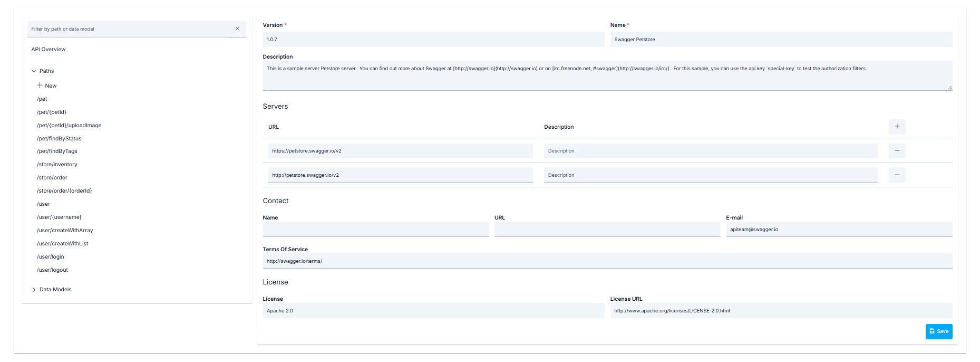Save the API overview changes

(938, 331)
